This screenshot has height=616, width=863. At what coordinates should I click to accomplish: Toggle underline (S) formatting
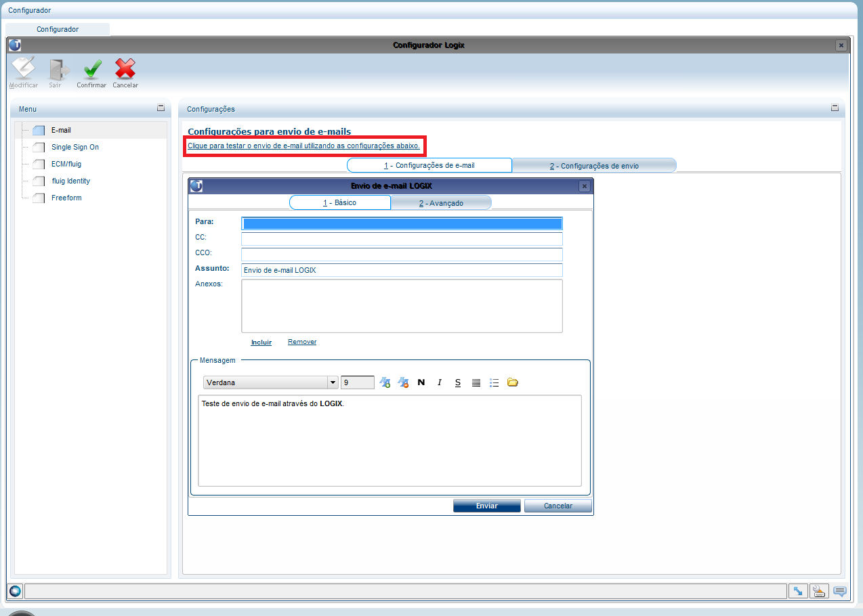click(458, 382)
